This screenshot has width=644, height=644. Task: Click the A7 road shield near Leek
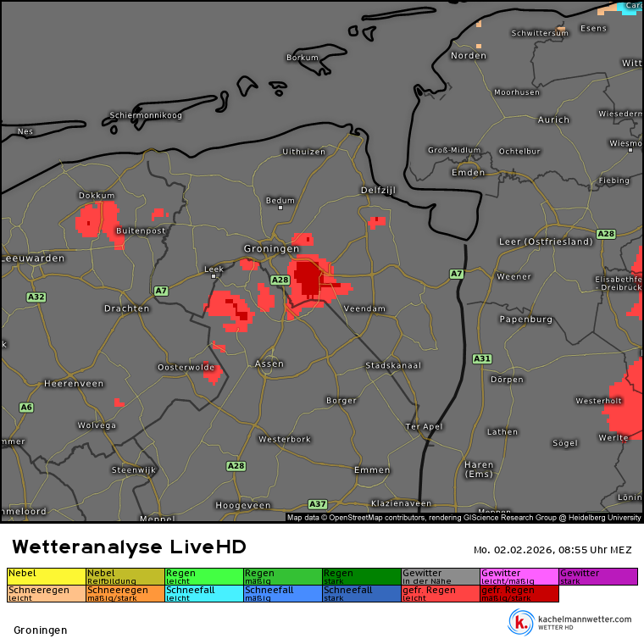161,291
